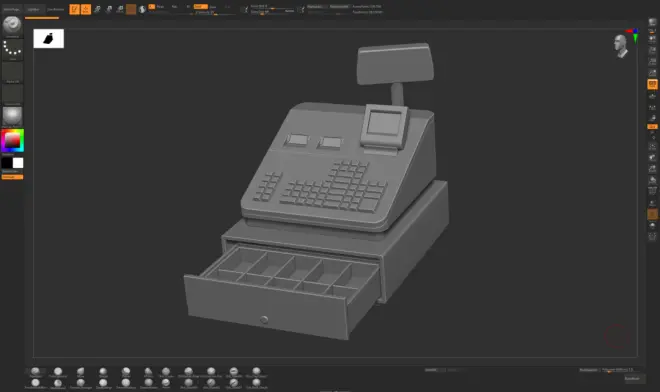Activate the orange Edit mode button

(x=75, y=9)
